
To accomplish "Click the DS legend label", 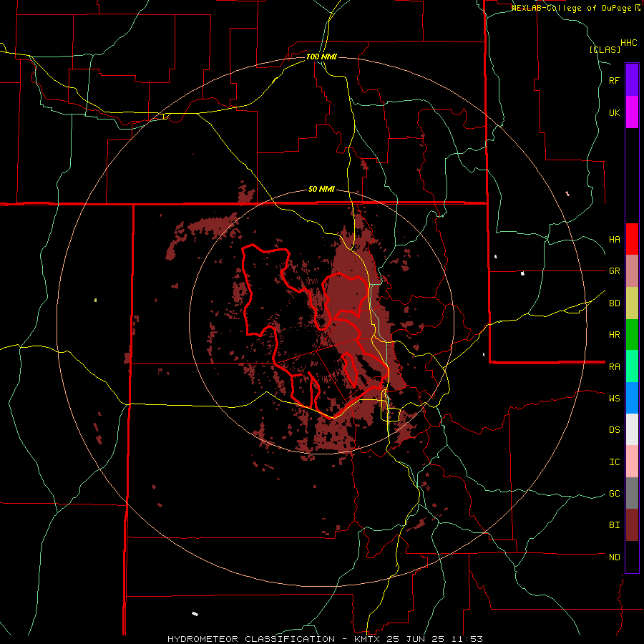I will coord(614,429).
